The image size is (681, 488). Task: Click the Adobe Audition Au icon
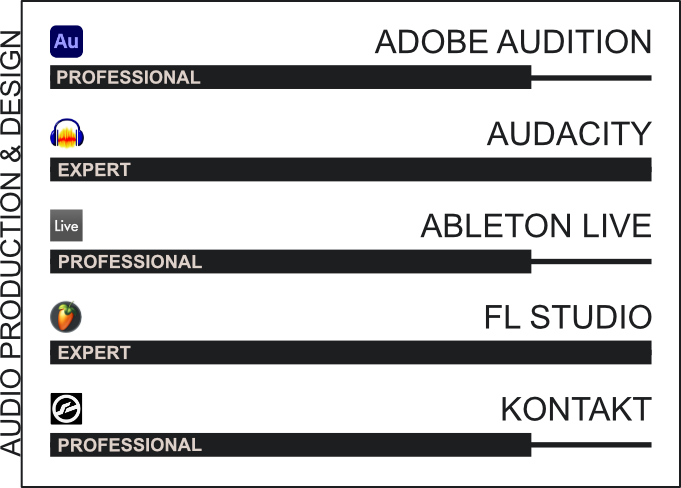(66, 42)
